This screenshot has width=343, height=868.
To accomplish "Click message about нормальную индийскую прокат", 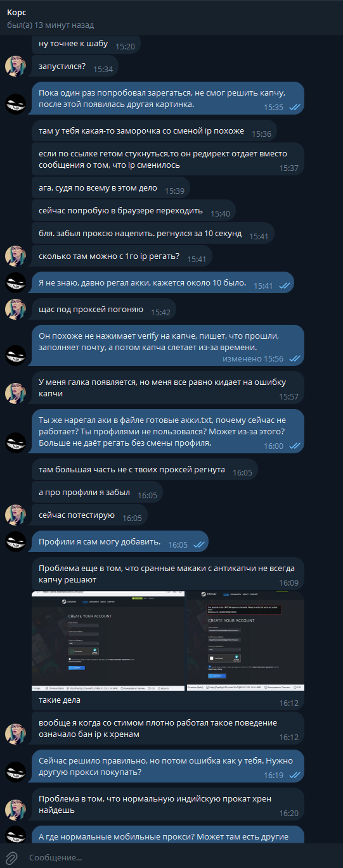I will 168,804.
